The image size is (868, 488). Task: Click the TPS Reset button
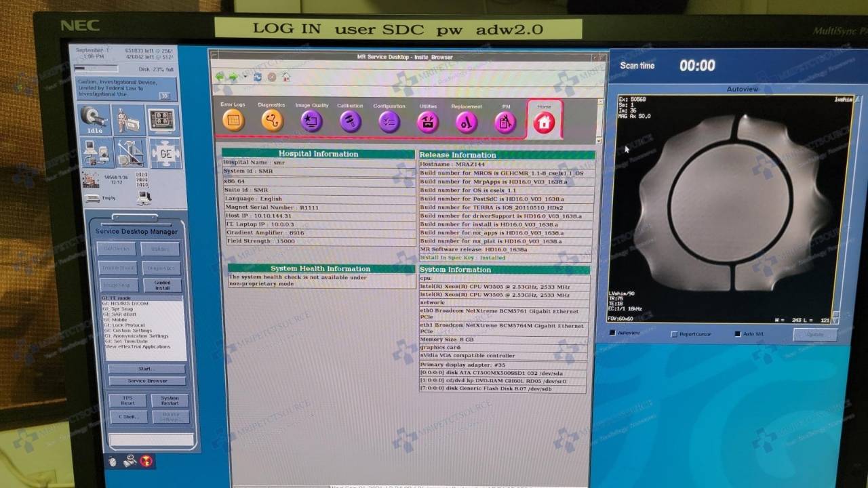coord(127,401)
